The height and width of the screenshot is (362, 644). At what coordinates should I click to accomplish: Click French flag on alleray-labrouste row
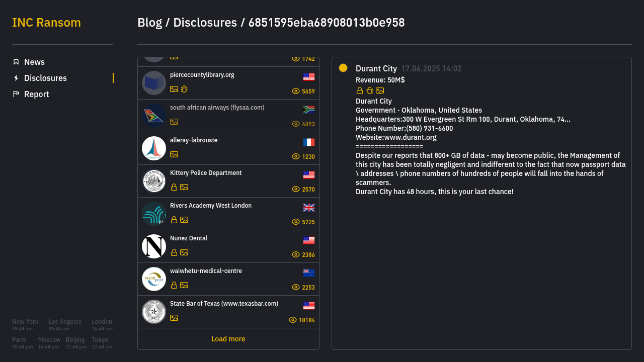pos(309,142)
